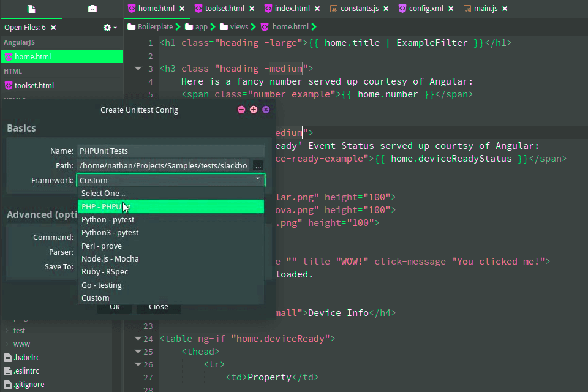Close the Create Unittest Config dialog

point(266,110)
